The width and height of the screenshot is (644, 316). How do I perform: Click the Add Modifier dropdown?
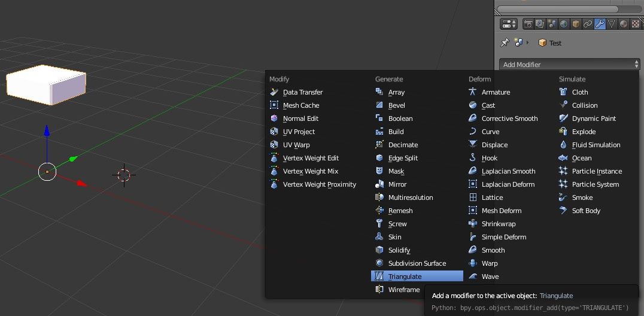(x=569, y=65)
